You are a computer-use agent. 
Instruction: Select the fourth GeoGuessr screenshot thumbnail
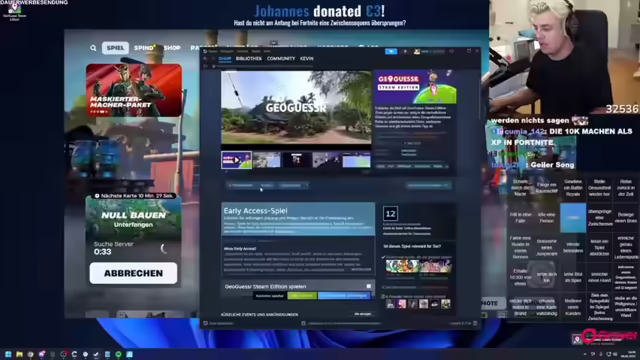[x=327, y=160]
